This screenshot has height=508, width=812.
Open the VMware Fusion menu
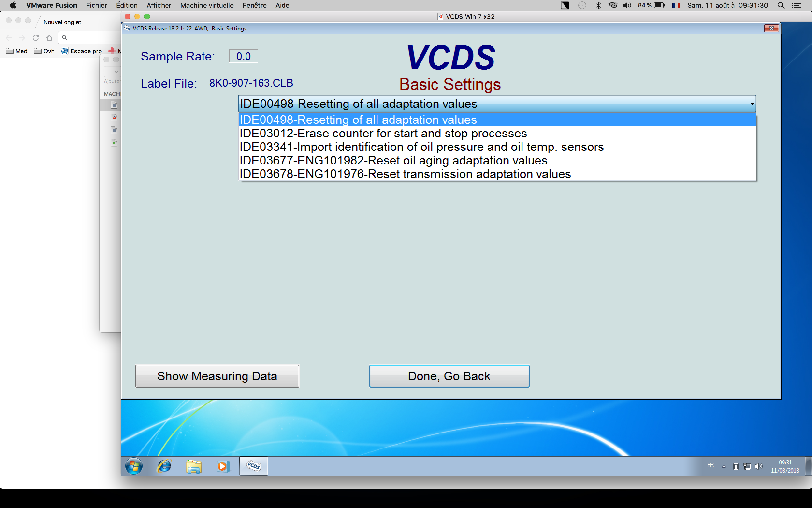52,5
